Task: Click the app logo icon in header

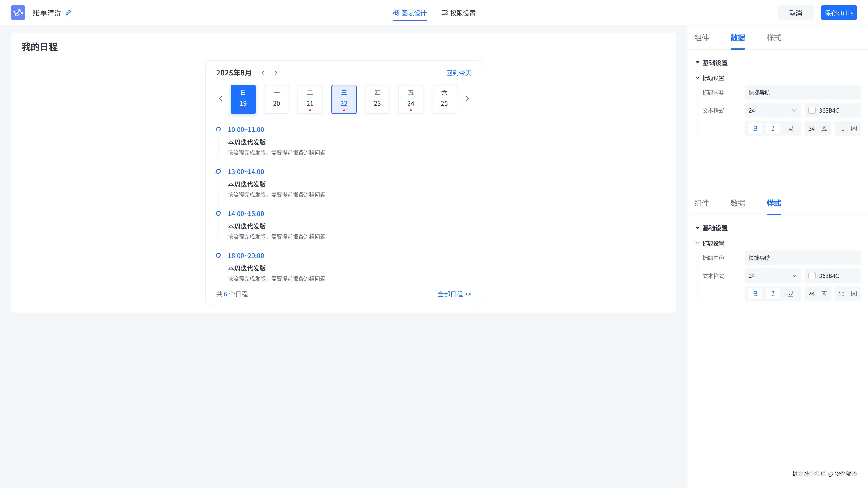Action: (18, 13)
